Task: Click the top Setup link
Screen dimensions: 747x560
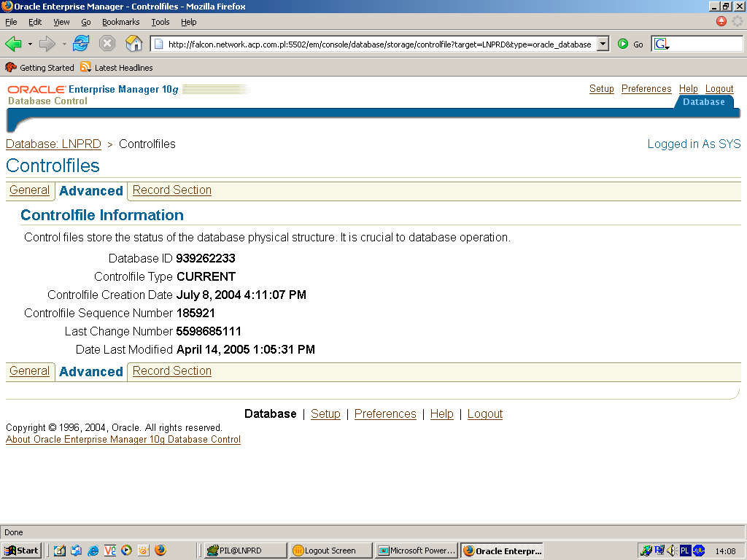Action: tap(601, 88)
